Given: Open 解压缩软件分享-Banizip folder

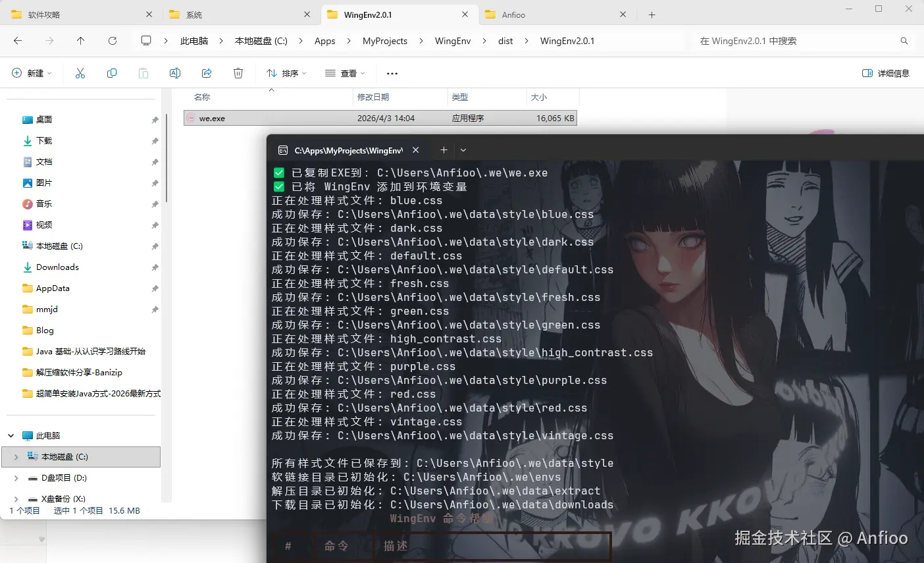Looking at the screenshot, I should [79, 373].
